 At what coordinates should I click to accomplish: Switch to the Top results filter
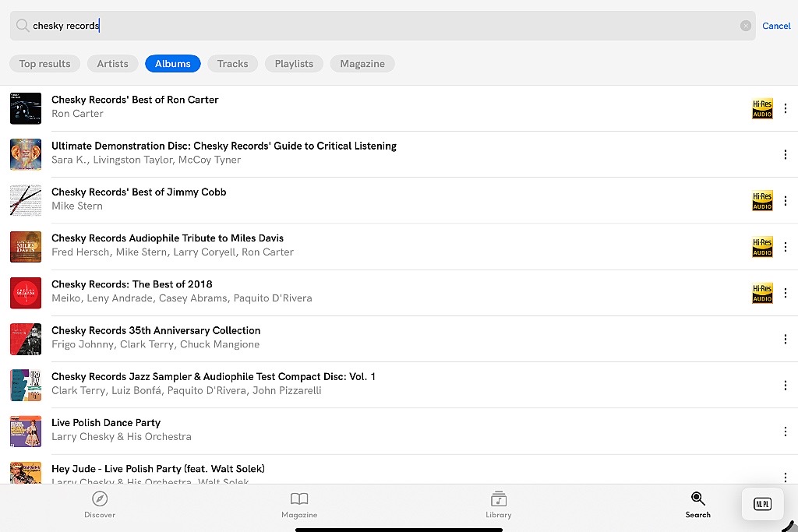click(44, 64)
